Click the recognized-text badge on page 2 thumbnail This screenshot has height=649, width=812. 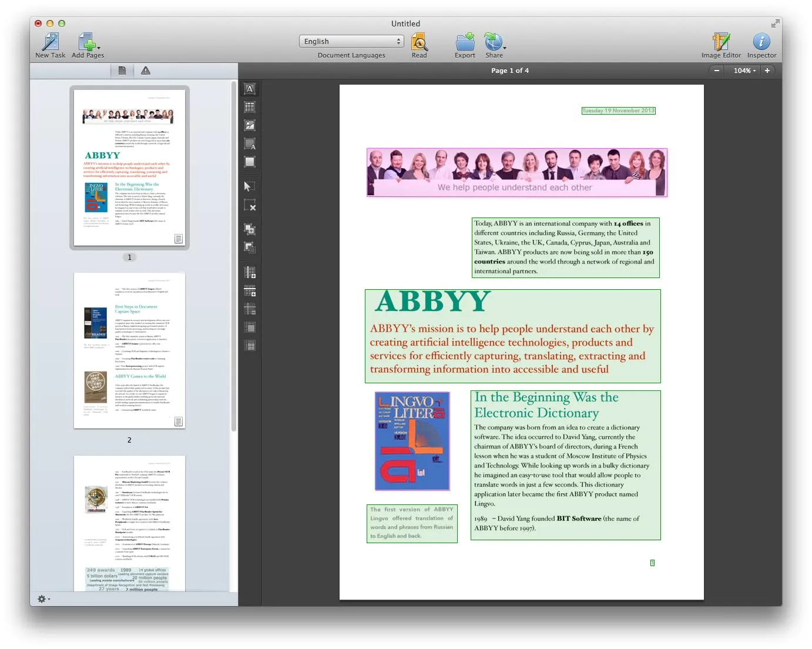coord(179,421)
